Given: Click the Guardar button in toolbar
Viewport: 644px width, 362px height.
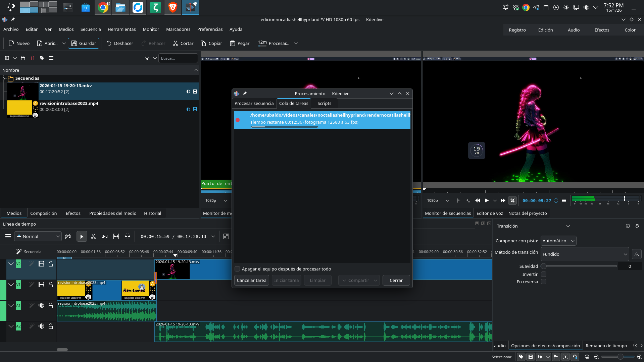Looking at the screenshot, I should [84, 43].
